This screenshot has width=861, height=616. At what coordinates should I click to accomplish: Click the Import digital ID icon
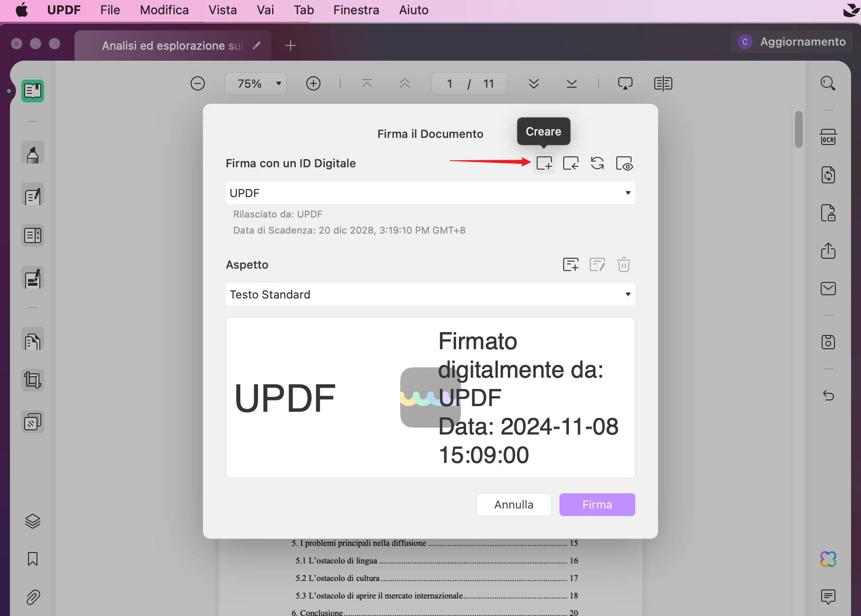tap(571, 163)
